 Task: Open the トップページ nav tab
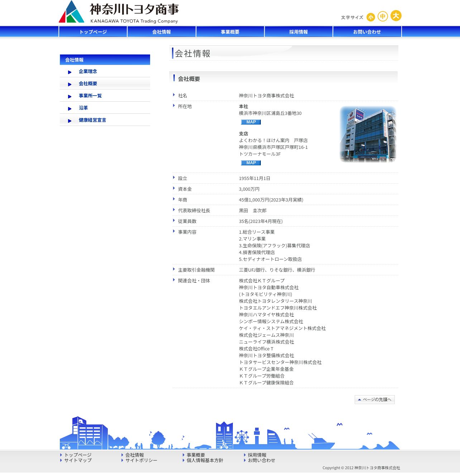click(93, 32)
